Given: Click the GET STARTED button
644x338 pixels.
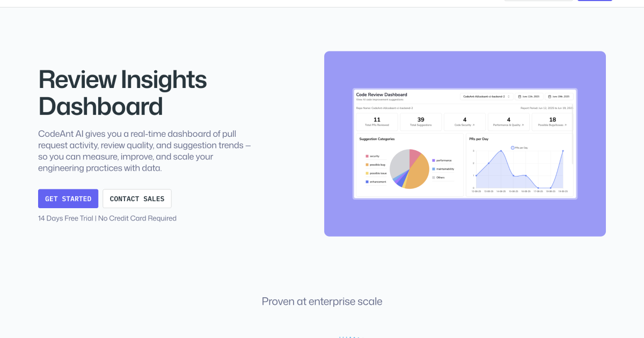Looking at the screenshot, I should (68, 199).
